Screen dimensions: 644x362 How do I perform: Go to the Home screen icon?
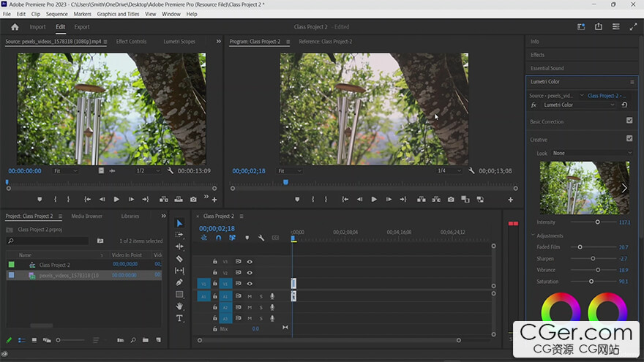pos(15,27)
